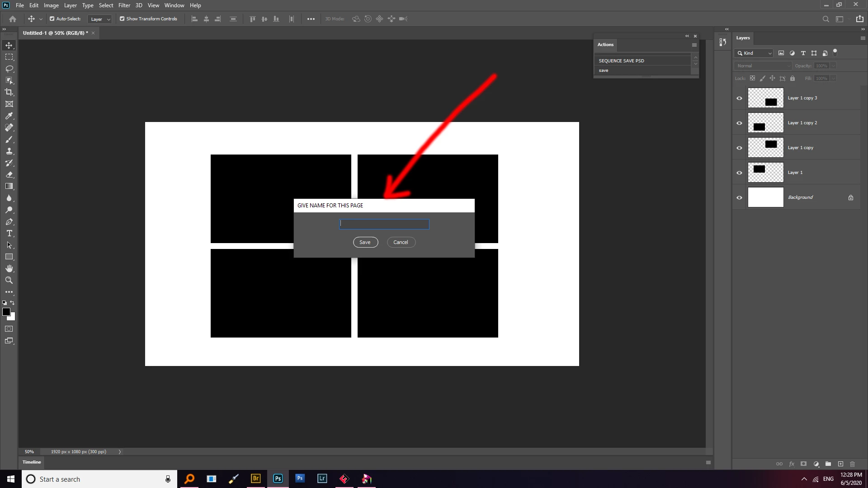Click the Cancel button in dialog
The image size is (868, 488).
coord(401,242)
